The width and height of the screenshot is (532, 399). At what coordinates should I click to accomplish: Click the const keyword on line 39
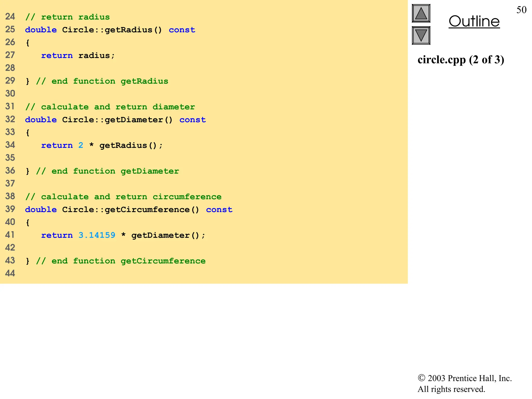[219, 210]
